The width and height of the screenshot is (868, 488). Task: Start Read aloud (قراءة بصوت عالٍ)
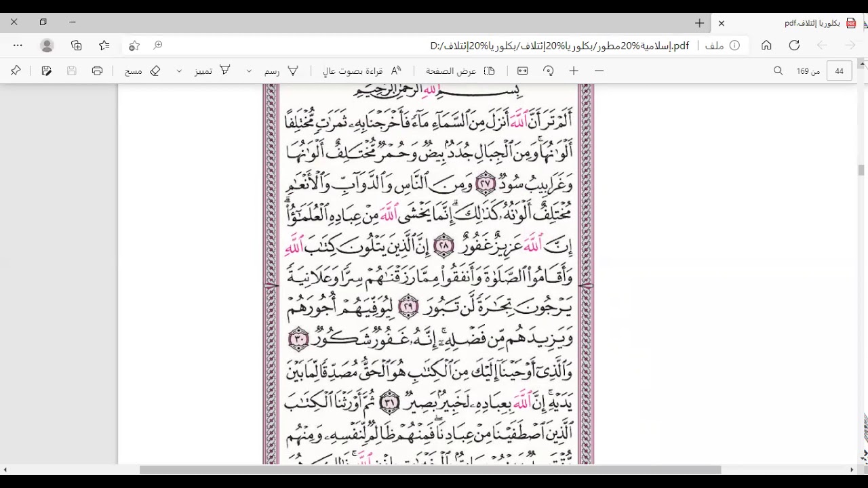(362, 70)
